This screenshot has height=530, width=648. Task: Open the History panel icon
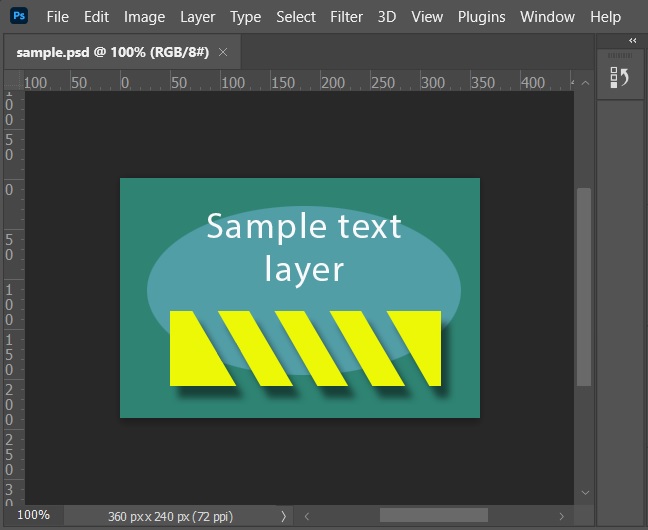click(620, 78)
